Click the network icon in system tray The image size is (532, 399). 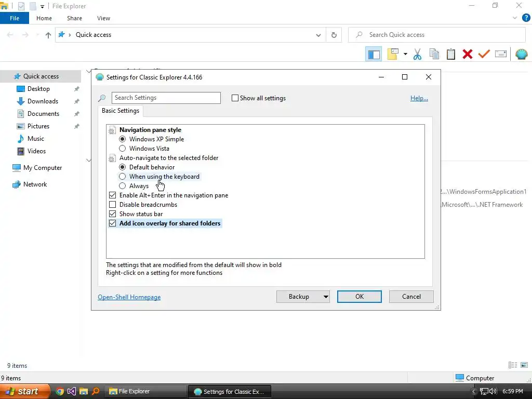(484, 391)
